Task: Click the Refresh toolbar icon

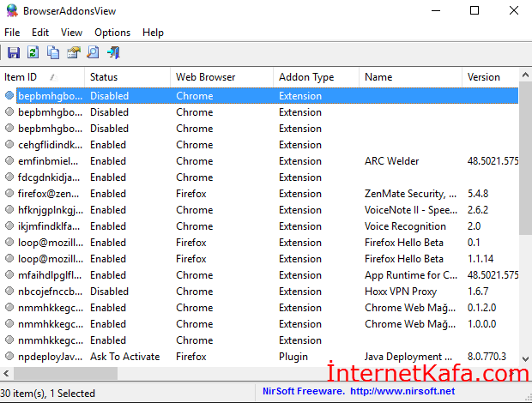Action: pyautogui.click(x=33, y=52)
